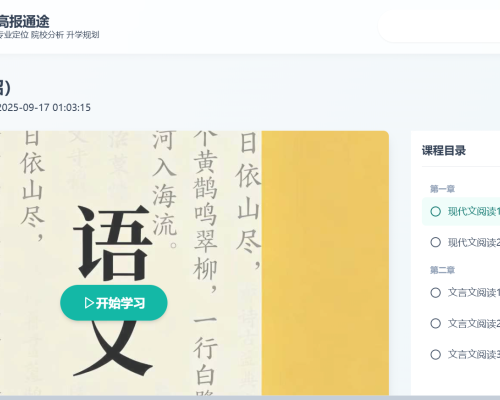Click the 第一章 chapter heading
This screenshot has height=400, width=500.
tap(442, 189)
